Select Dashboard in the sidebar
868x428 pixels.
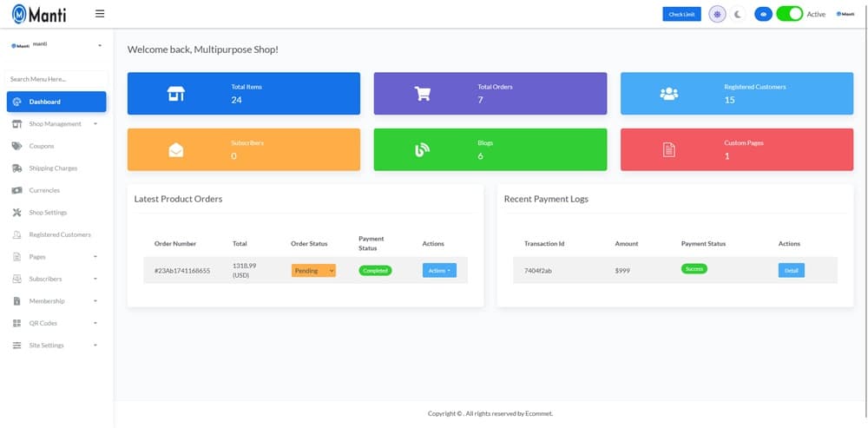coord(56,102)
